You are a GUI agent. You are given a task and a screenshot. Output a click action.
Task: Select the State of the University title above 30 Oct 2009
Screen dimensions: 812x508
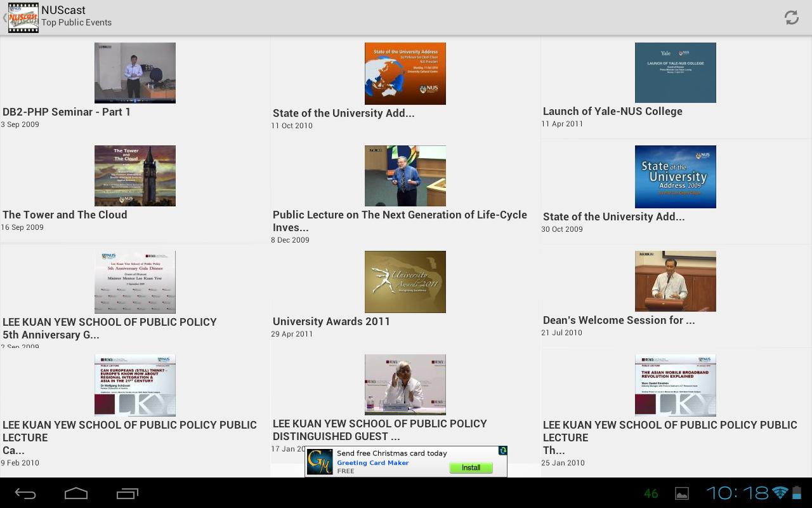coord(613,217)
